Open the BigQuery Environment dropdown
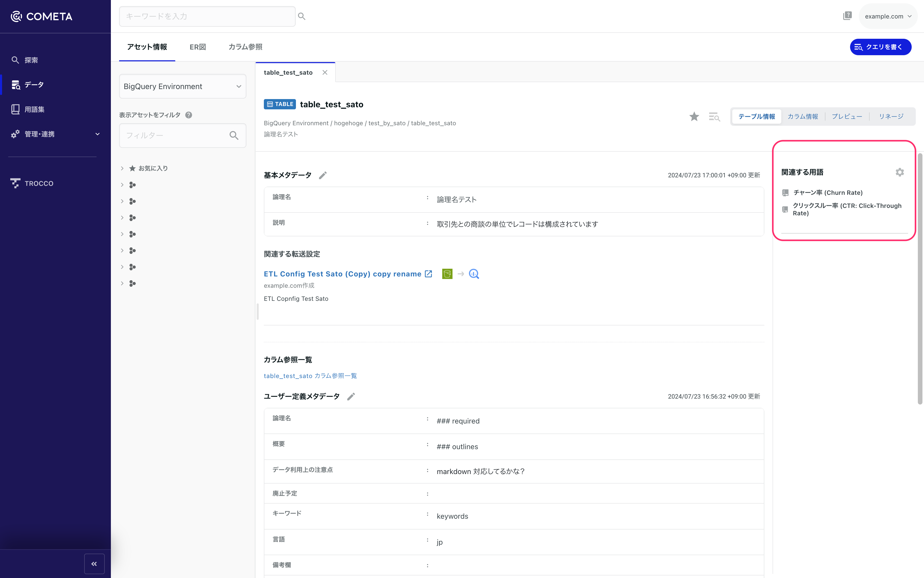Screen dimensions: 924x578 [x=182, y=86]
